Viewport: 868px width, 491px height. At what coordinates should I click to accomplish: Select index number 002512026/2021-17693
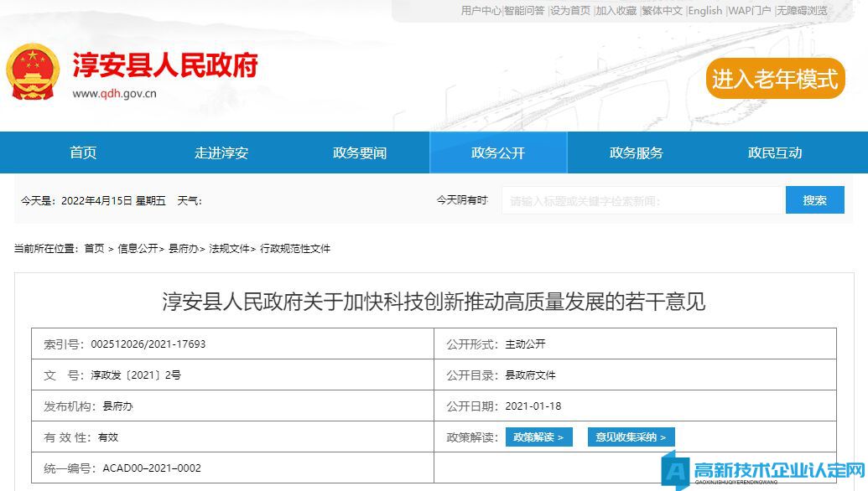148,344
